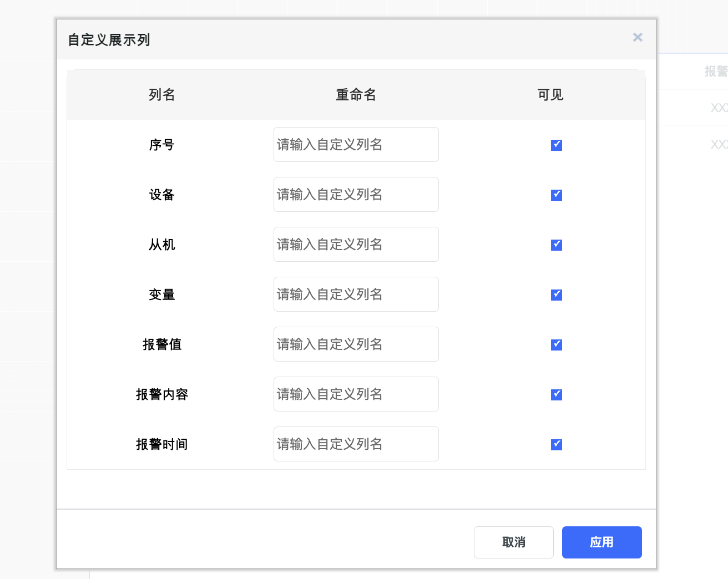Click the rename input for 序号

[x=356, y=145]
